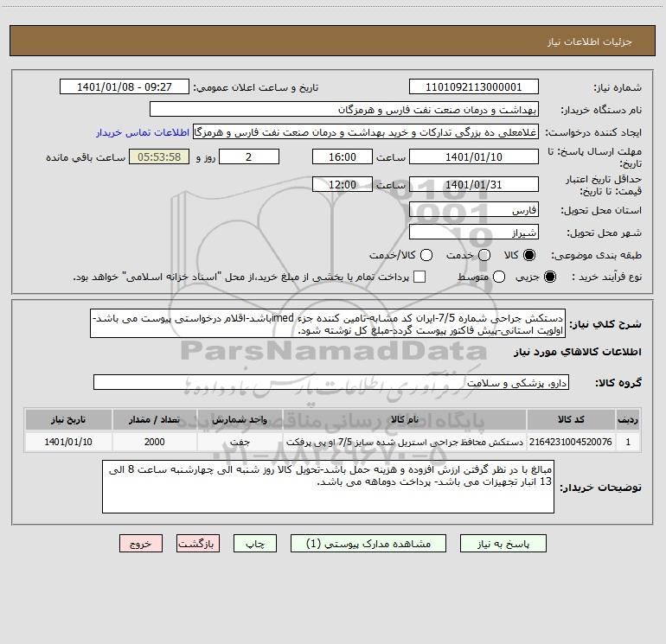Open مشاهده مدارک پیوستی (1) button
Image resolution: width=666 pixels, height=644 pixels.
click(368, 544)
